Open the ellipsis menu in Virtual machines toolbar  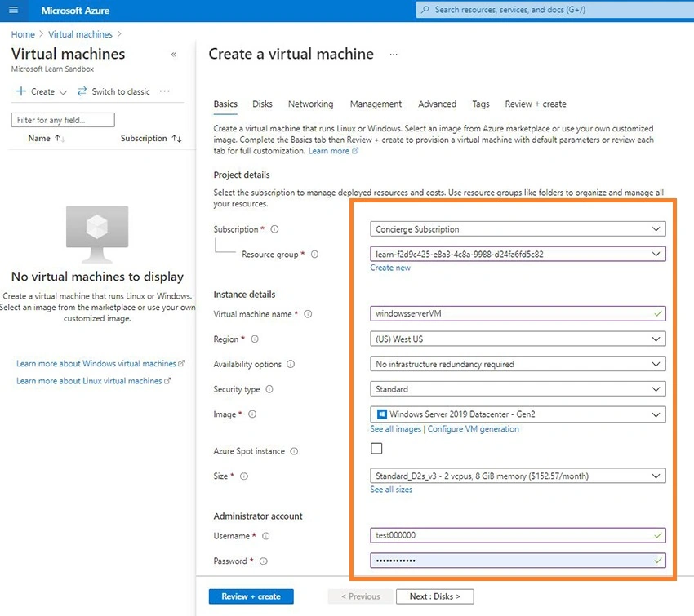click(165, 91)
